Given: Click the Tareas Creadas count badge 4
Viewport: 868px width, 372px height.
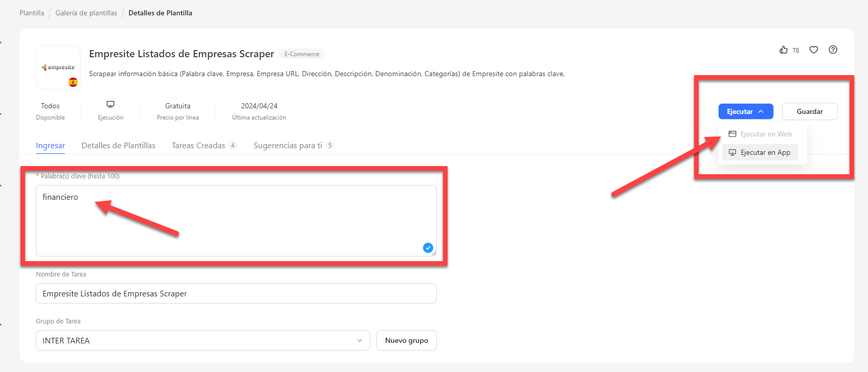Looking at the screenshot, I should (x=233, y=146).
